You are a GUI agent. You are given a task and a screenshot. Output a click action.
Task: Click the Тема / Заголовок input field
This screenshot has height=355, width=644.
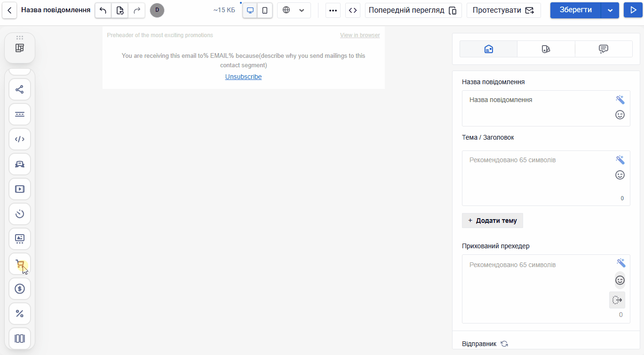546,178
